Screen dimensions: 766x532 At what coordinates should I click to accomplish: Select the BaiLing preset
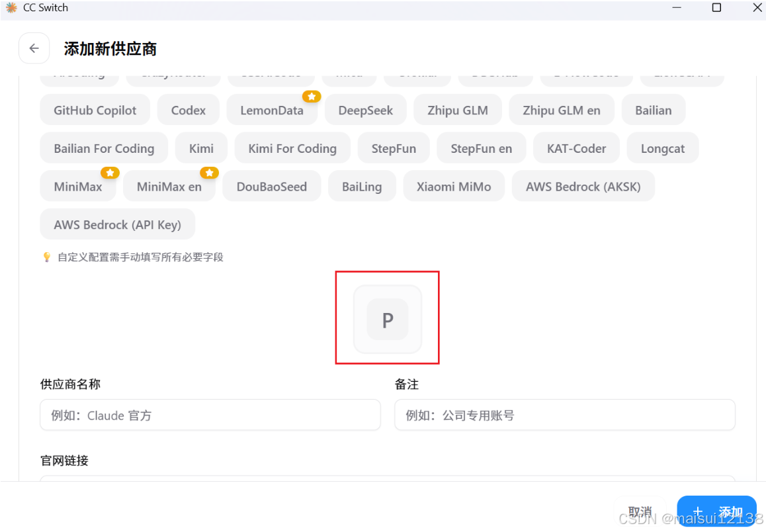tap(362, 186)
